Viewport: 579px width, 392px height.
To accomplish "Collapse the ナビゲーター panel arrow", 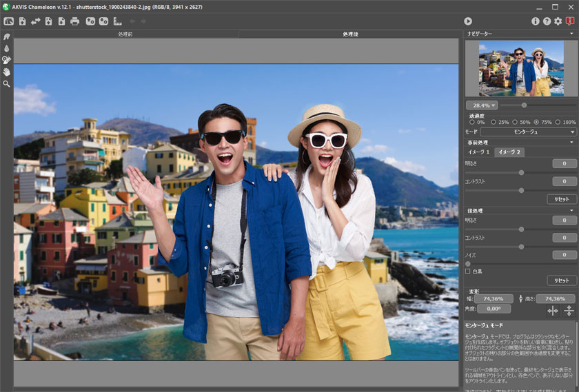I will coord(571,34).
